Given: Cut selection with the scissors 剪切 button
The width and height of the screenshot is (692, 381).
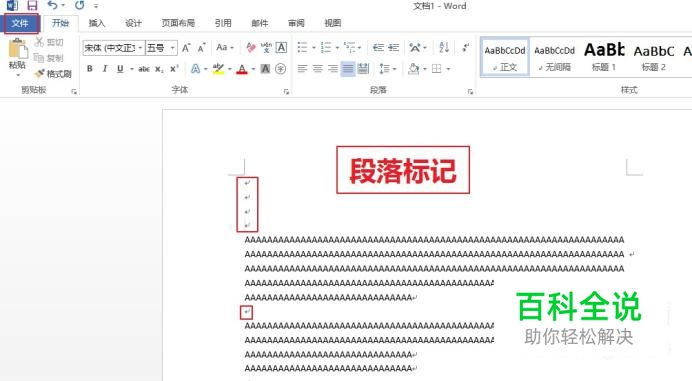Looking at the screenshot, I should click(49, 42).
